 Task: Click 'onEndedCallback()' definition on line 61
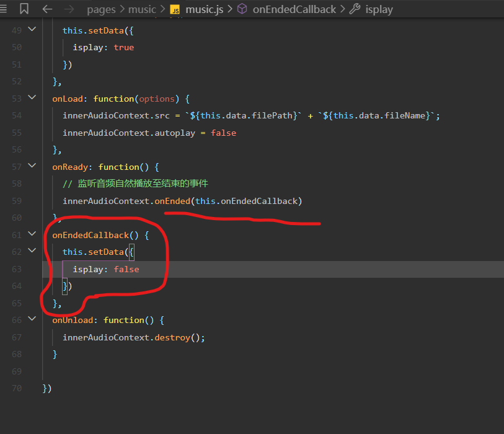(95, 236)
